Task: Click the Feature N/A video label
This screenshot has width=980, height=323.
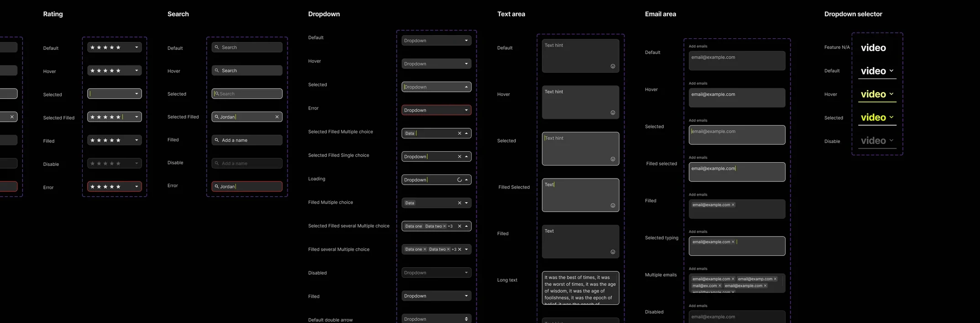Action: [x=873, y=48]
